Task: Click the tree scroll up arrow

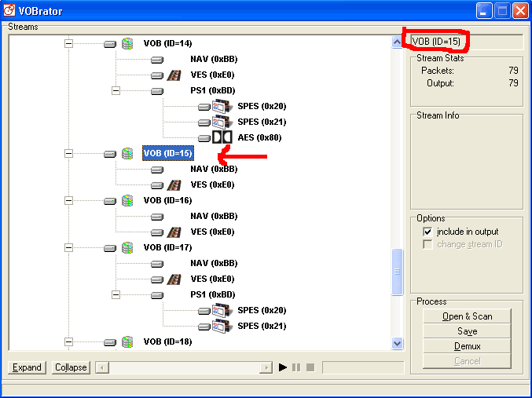Action: click(398, 42)
